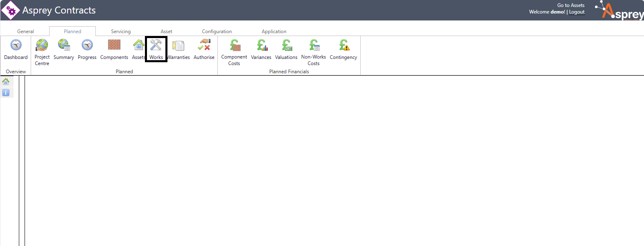Open the Configuration tab

coord(217,32)
